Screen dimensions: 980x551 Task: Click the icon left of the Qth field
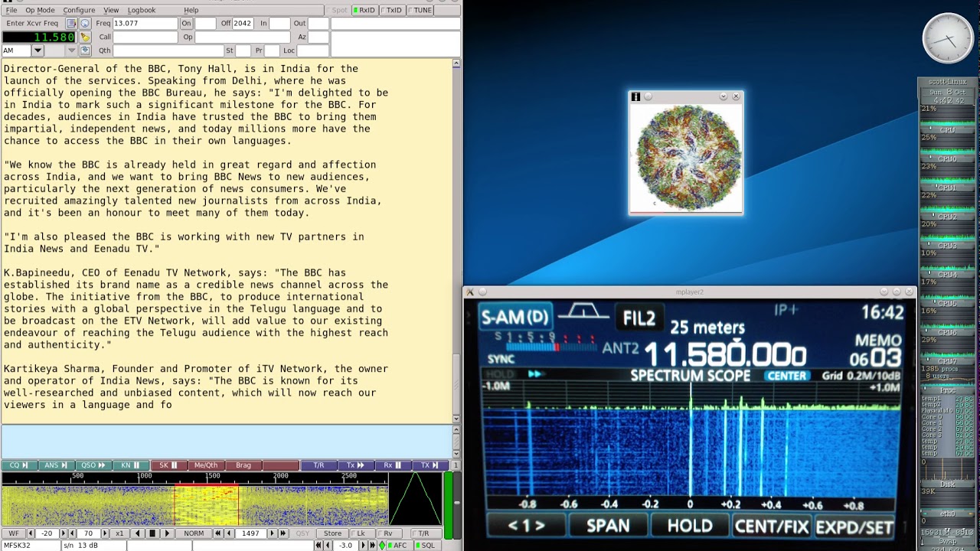click(85, 51)
